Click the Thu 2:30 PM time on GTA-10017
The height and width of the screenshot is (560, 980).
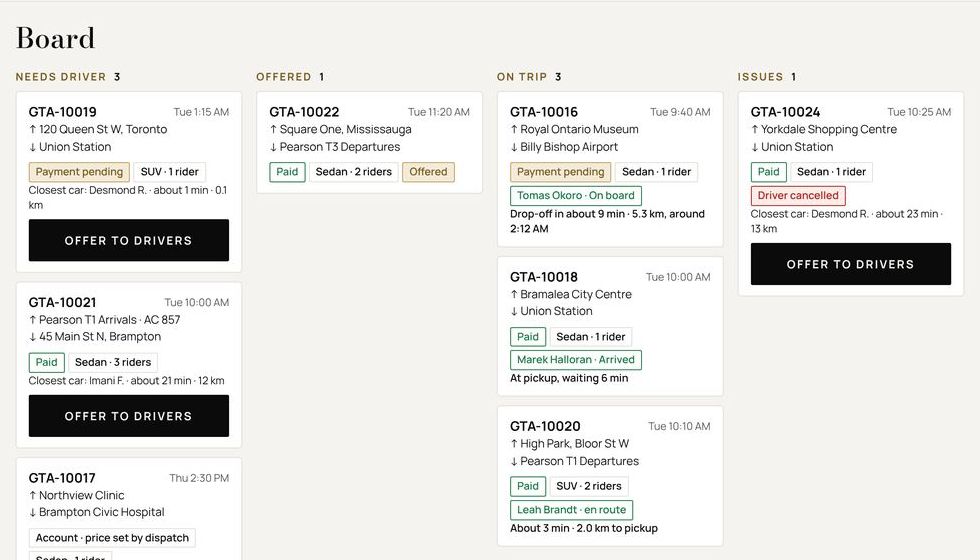199,478
